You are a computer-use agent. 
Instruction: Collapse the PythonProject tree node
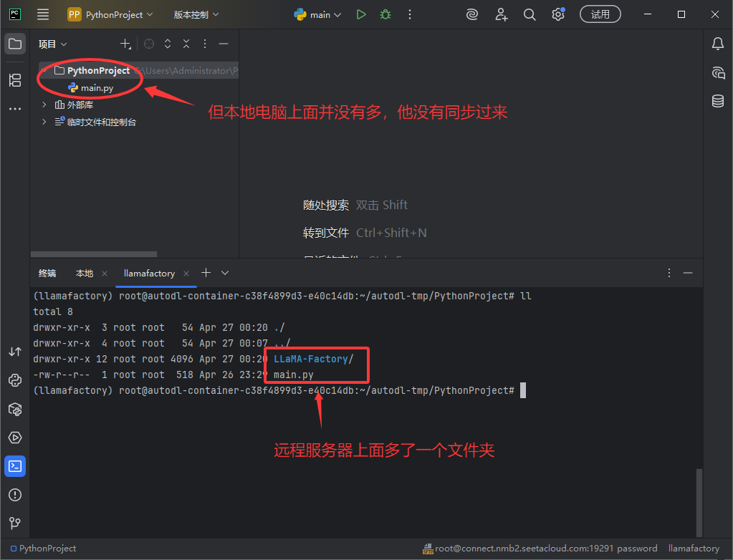click(44, 70)
